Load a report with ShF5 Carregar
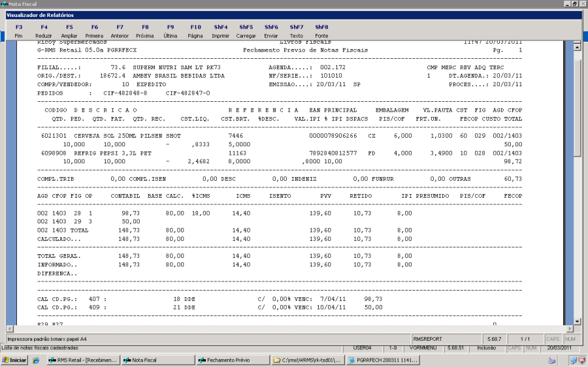Screen dimensions: 588x367 click(x=246, y=31)
